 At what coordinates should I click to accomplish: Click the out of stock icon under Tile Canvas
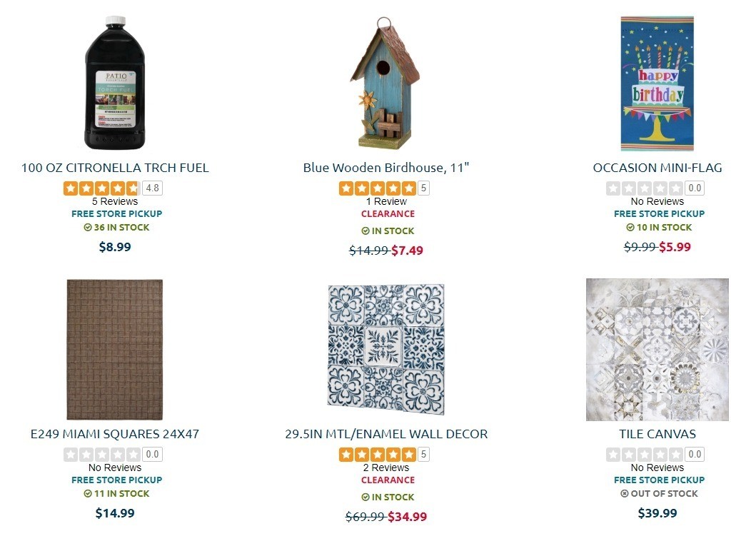pyautogui.click(x=625, y=494)
